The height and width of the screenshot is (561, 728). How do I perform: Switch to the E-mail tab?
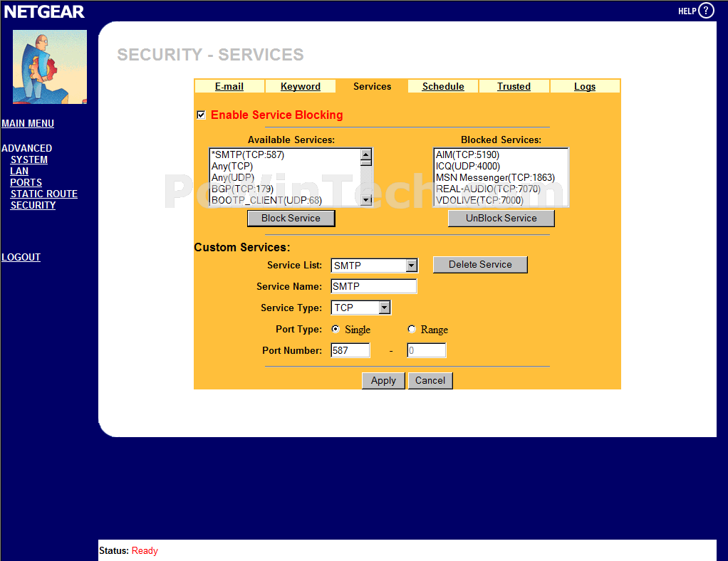[229, 86]
